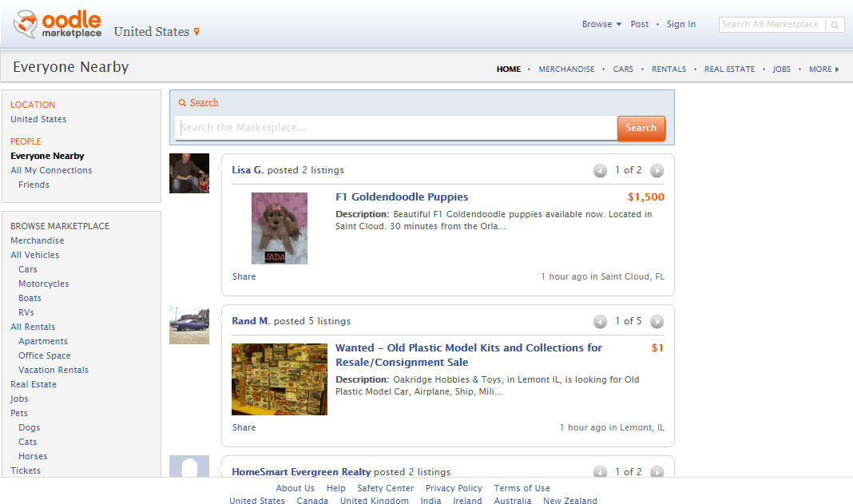Go to next listing for HomeSmart Evergreen Realty

(657, 472)
